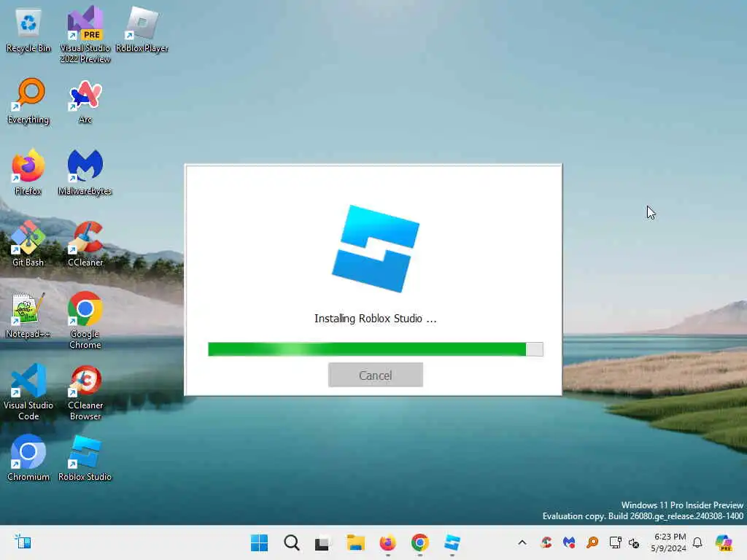Screen dimensions: 747x560
Task: Switch to Firefox in taskbar
Action: [x=387, y=542]
